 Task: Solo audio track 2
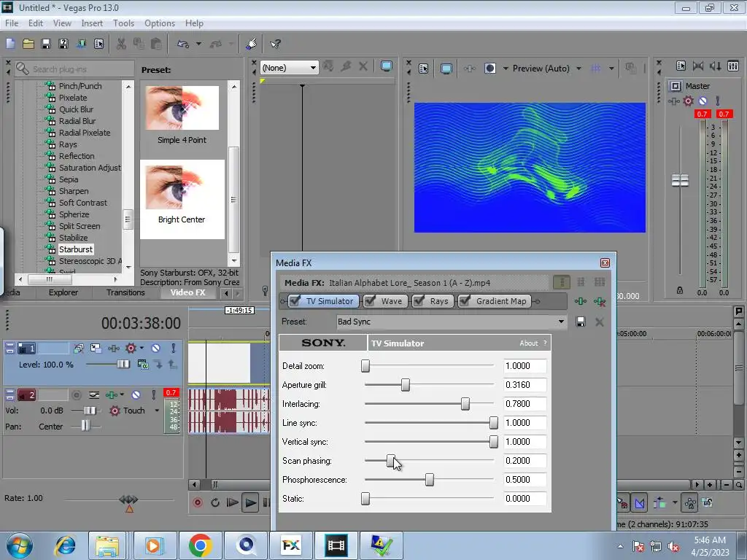(153, 394)
